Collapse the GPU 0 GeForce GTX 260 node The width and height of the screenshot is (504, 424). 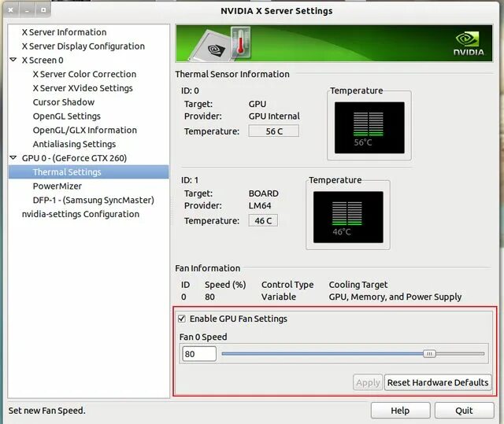click(x=13, y=157)
